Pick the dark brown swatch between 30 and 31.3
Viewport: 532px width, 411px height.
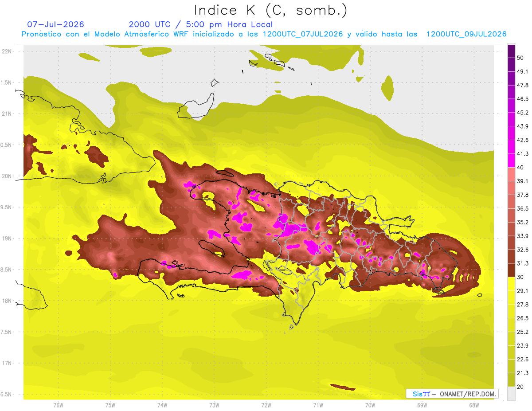(x=511, y=270)
